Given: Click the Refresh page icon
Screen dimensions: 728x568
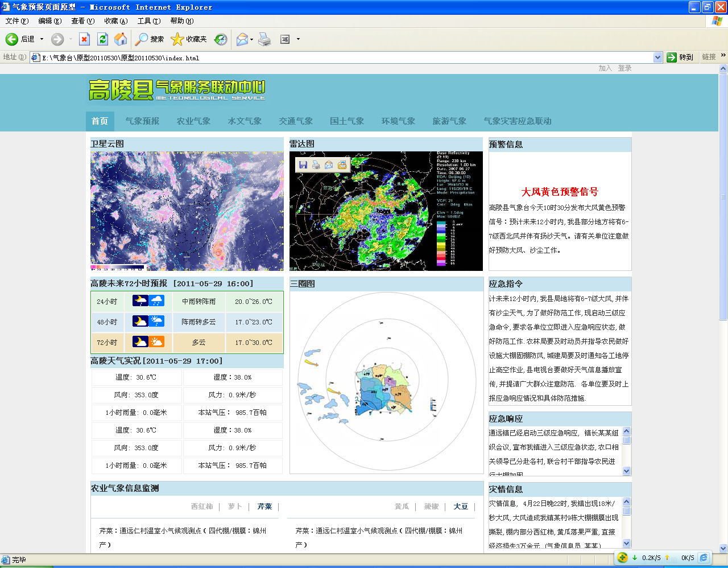Looking at the screenshot, I should click(x=102, y=39).
